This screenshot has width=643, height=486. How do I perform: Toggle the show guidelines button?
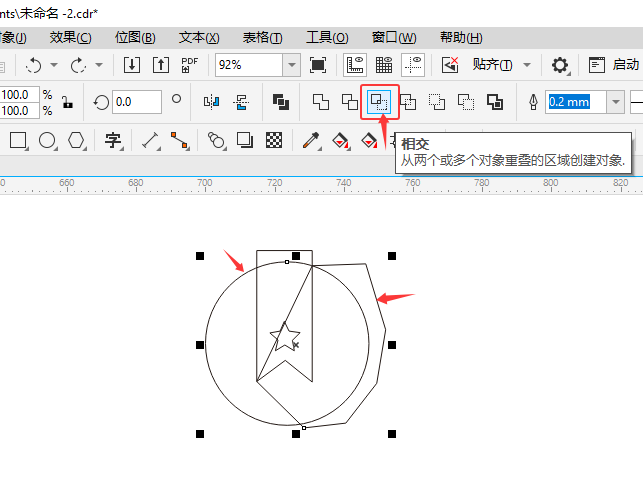[413, 65]
